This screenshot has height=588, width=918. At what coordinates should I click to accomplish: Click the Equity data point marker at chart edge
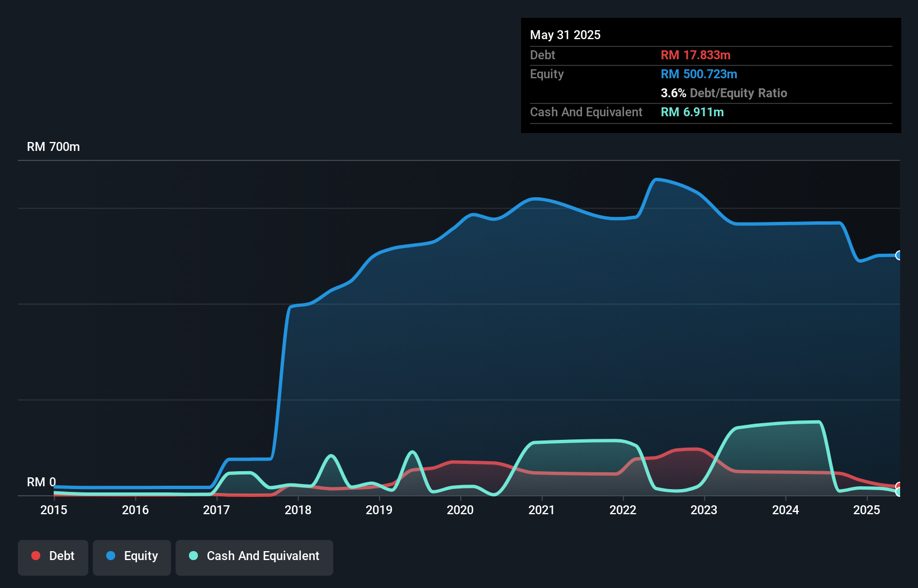pyautogui.click(x=899, y=255)
